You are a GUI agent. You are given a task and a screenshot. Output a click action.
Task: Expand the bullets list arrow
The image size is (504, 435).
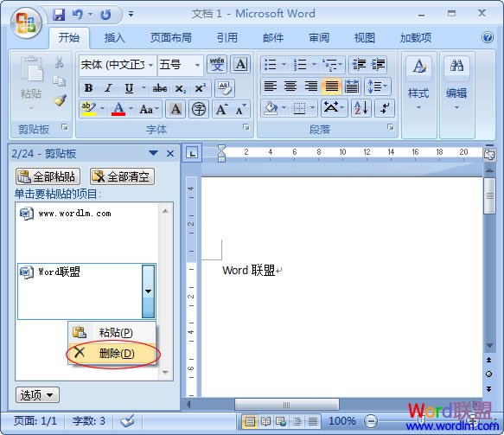pos(284,64)
